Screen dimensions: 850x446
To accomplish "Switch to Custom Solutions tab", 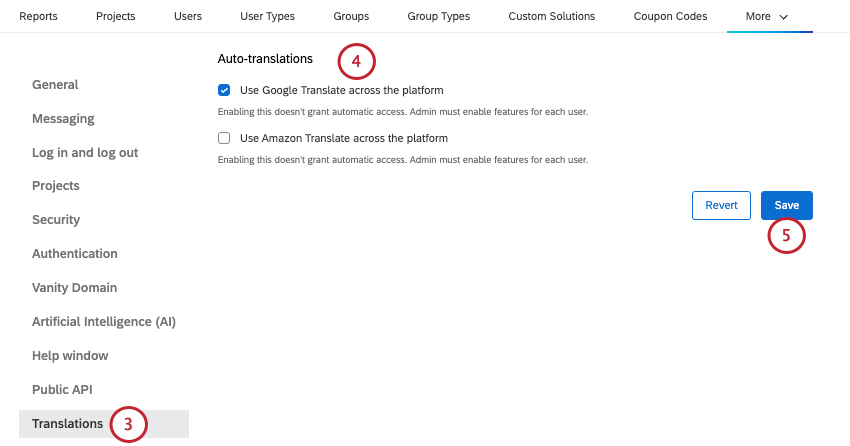I will tap(551, 17).
